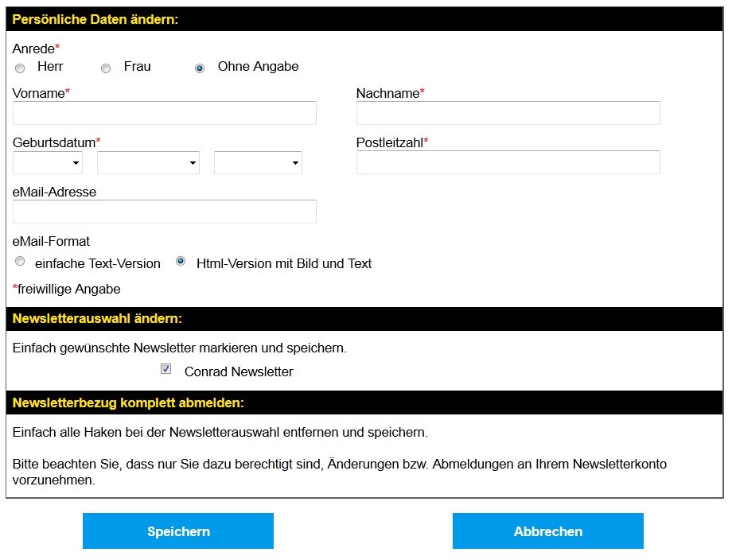Open the third Geburtsdatum dropdown
This screenshot has height=560, width=732.
[258, 162]
